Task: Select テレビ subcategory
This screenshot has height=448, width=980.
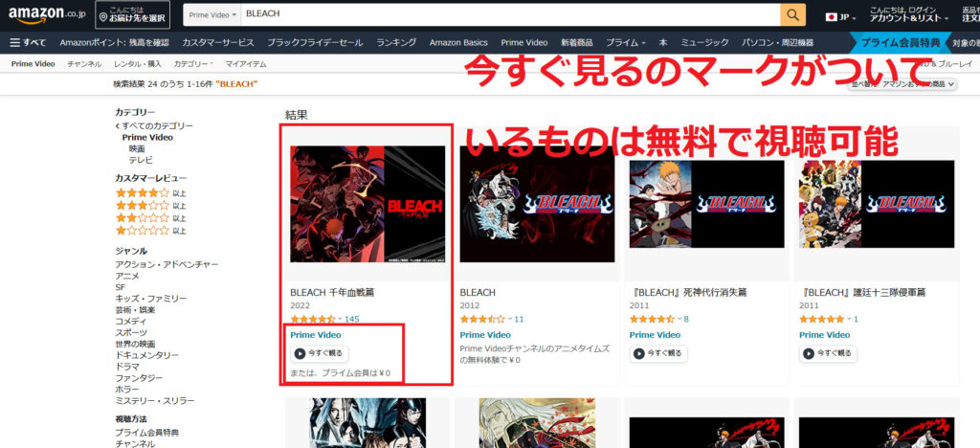Action: (x=141, y=160)
